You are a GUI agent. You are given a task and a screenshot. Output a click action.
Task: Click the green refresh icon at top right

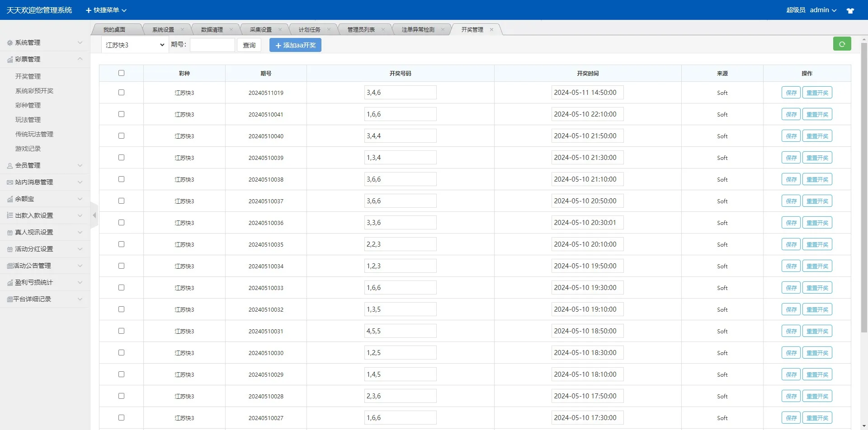click(x=842, y=44)
